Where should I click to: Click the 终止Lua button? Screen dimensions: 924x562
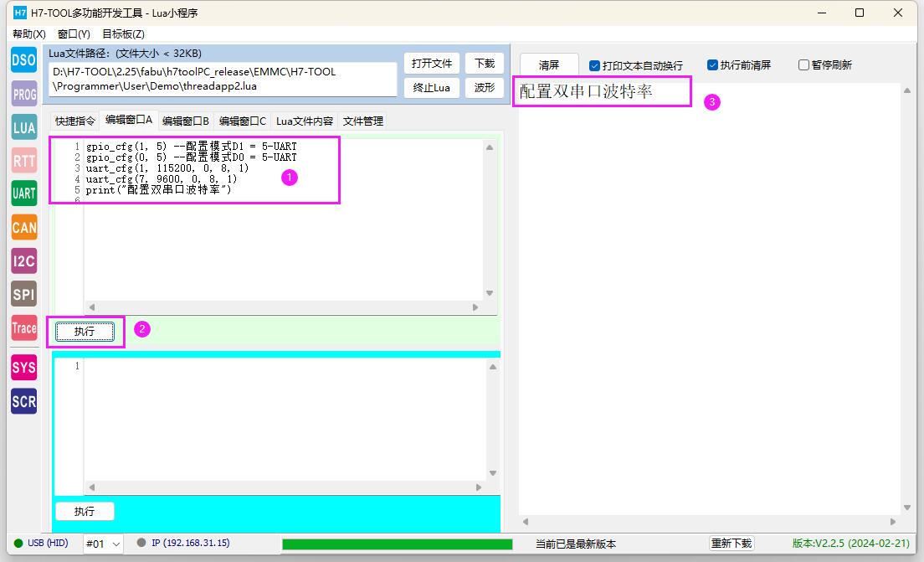click(431, 87)
